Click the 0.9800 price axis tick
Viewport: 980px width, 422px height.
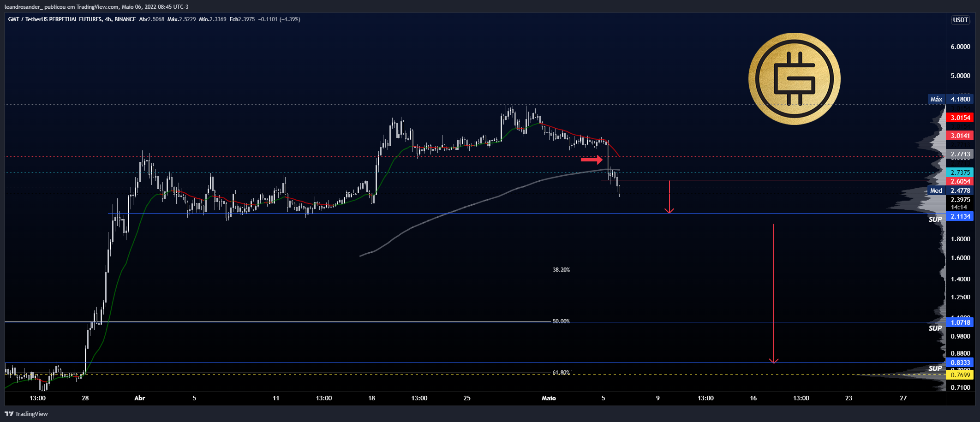tap(960, 336)
